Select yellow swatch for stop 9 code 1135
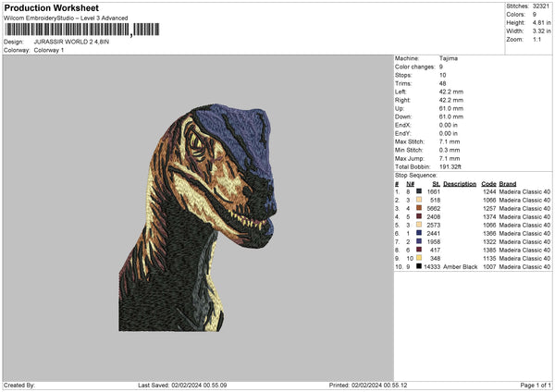 419,258
